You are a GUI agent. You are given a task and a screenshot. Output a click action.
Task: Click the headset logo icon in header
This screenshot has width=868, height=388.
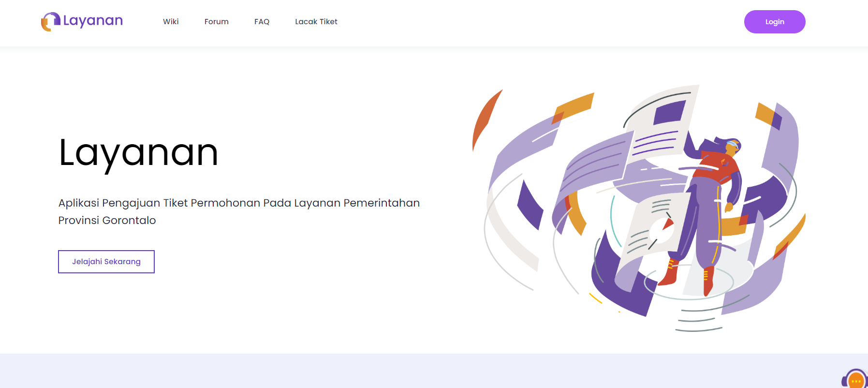50,22
